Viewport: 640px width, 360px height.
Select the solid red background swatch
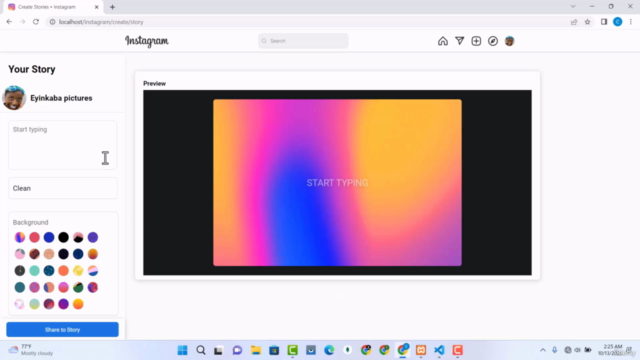[x=34, y=237]
